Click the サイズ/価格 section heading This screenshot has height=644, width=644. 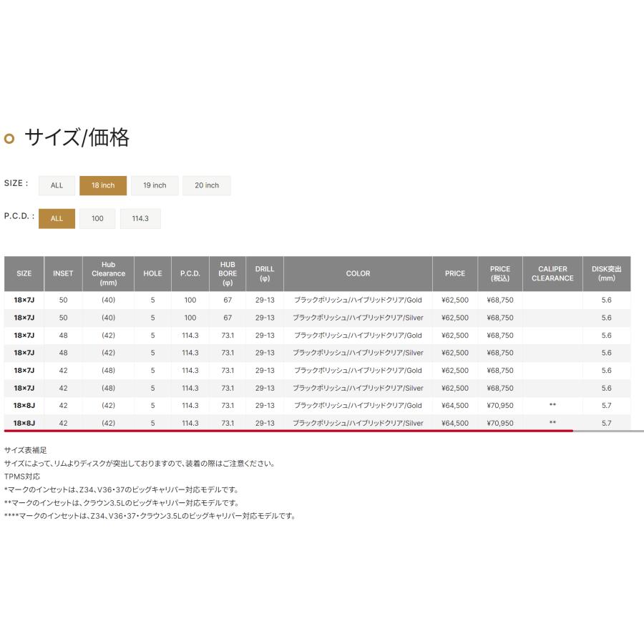77,137
